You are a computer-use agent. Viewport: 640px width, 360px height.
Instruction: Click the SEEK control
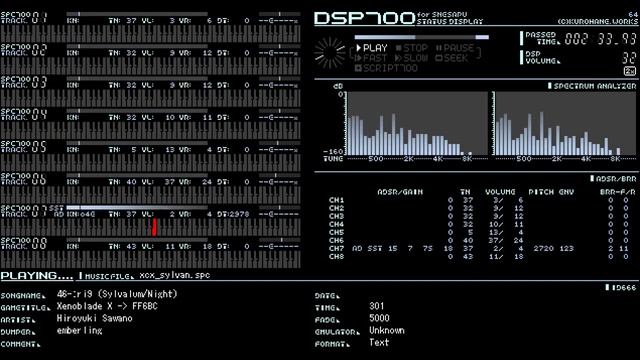[x=451, y=58]
